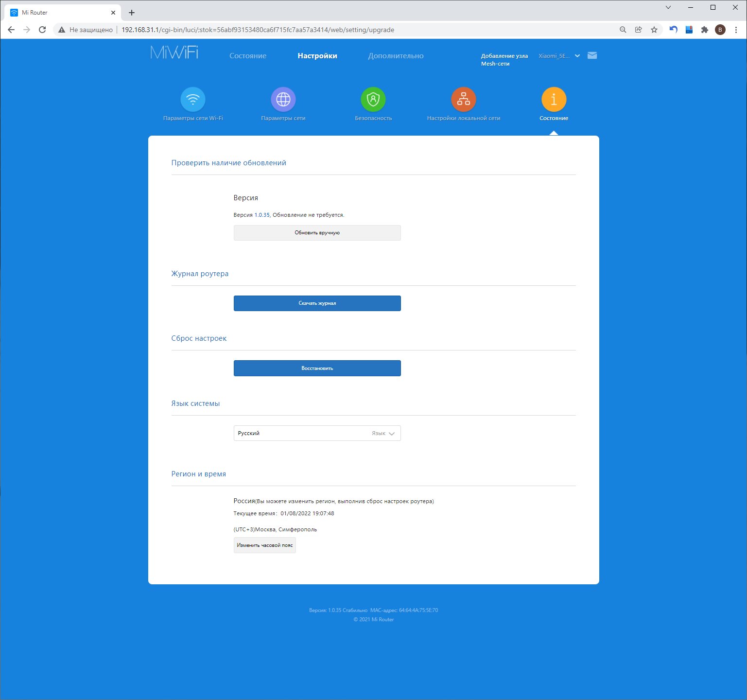Open the Дополнительно top menu

[396, 56]
